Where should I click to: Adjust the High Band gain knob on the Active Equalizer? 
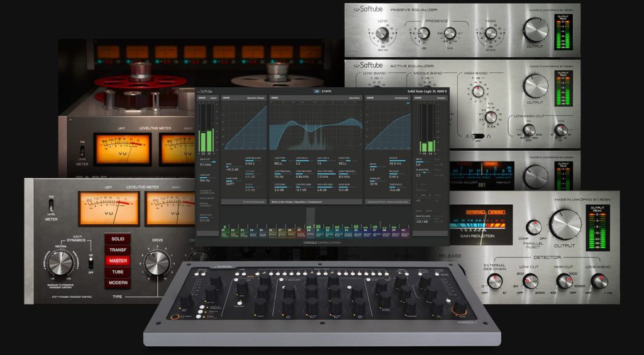(478, 91)
